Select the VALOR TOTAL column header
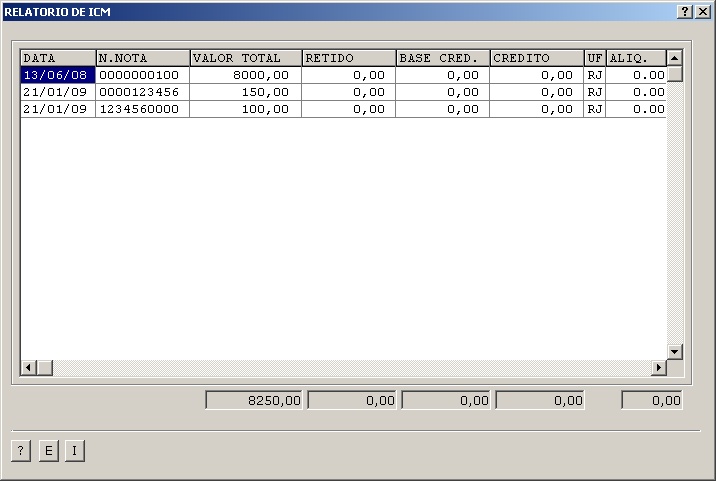Viewport: 716px width, 481px height. (x=245, y=58)
